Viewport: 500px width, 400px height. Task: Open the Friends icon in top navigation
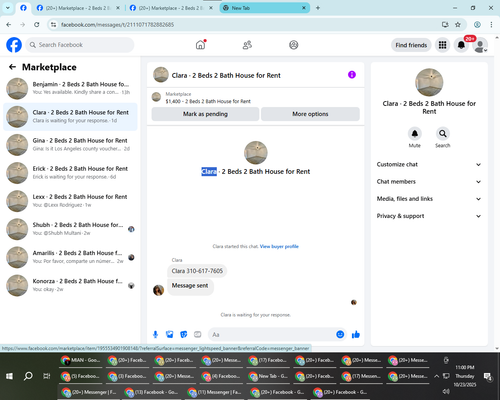247,45
